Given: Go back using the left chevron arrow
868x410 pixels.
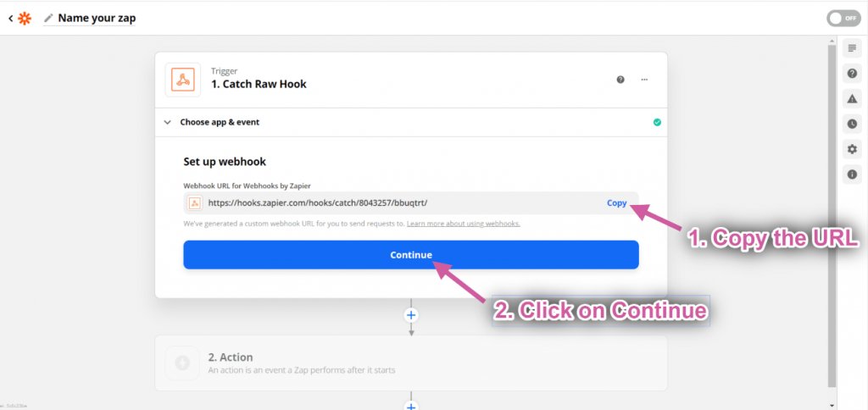Looking at the screenshot, I should (x=10, y=19).
